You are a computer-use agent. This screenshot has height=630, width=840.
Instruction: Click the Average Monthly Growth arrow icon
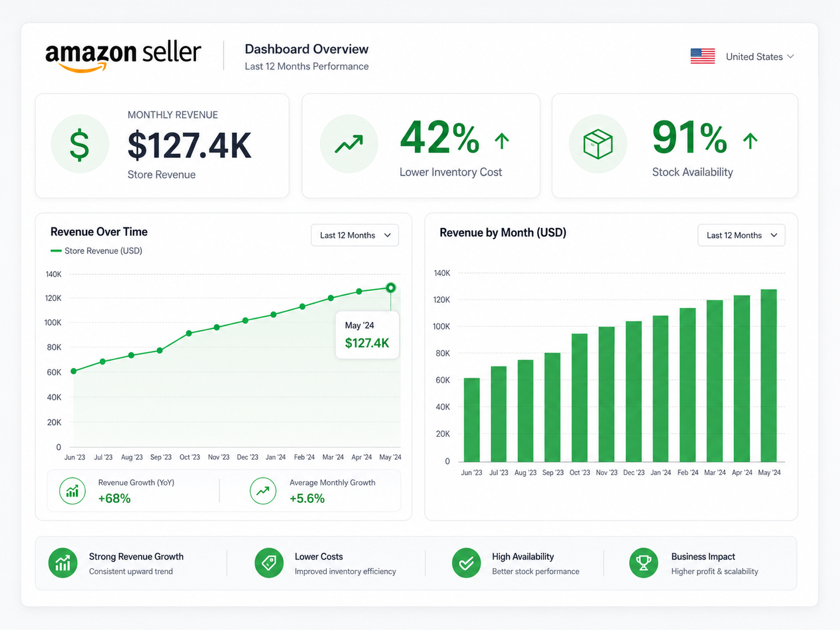coord(263,491)
